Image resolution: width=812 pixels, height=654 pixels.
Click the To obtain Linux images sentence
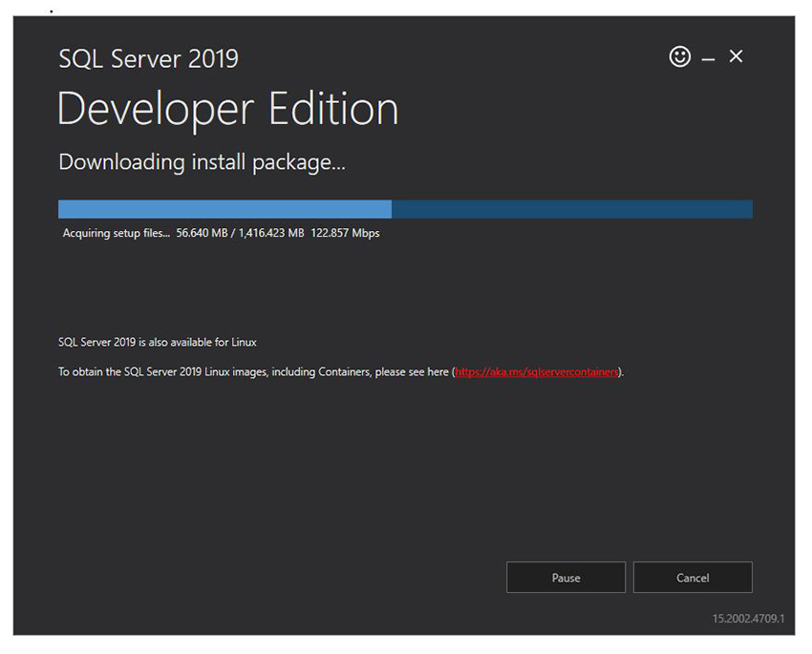341,371
